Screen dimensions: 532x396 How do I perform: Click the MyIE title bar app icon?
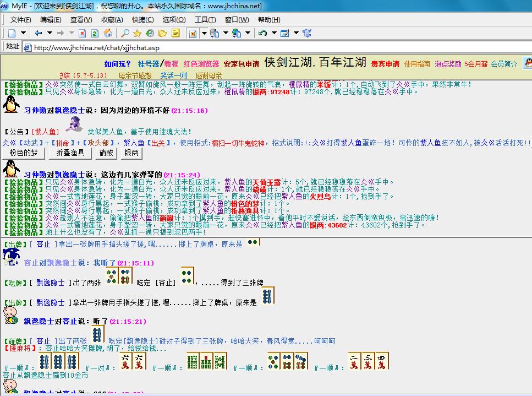pyautogui.click(x=5, y=6)
